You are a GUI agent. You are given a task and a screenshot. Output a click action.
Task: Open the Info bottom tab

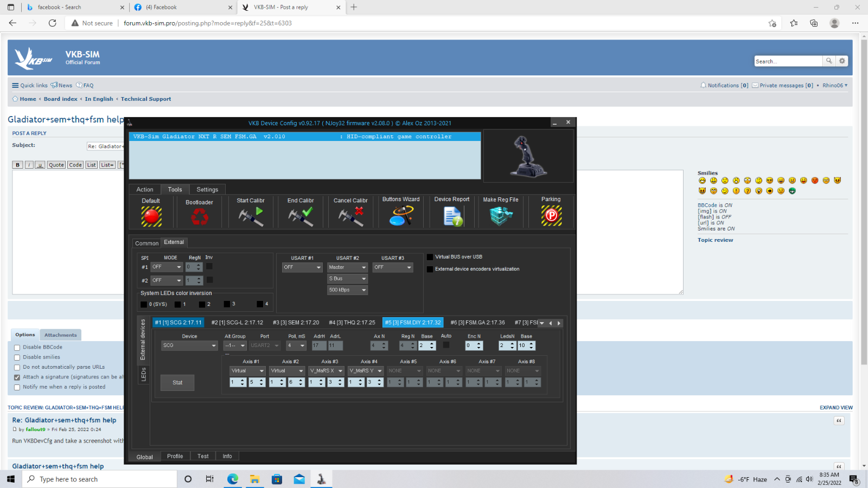[227, 456]
